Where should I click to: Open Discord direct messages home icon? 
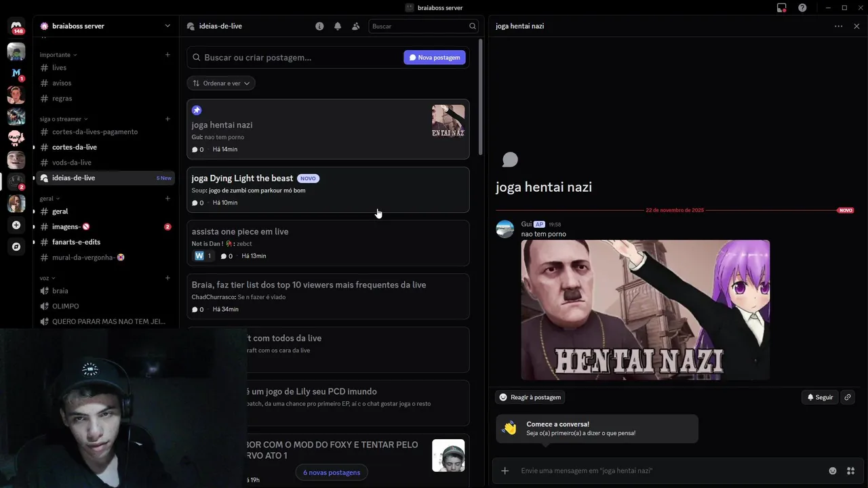coord(16,27)
